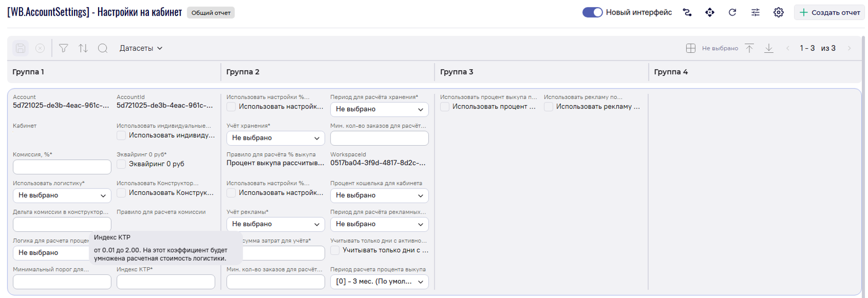Select the Группа 2 column header
The width and height of the screenshot is (868, 298).
243,72
